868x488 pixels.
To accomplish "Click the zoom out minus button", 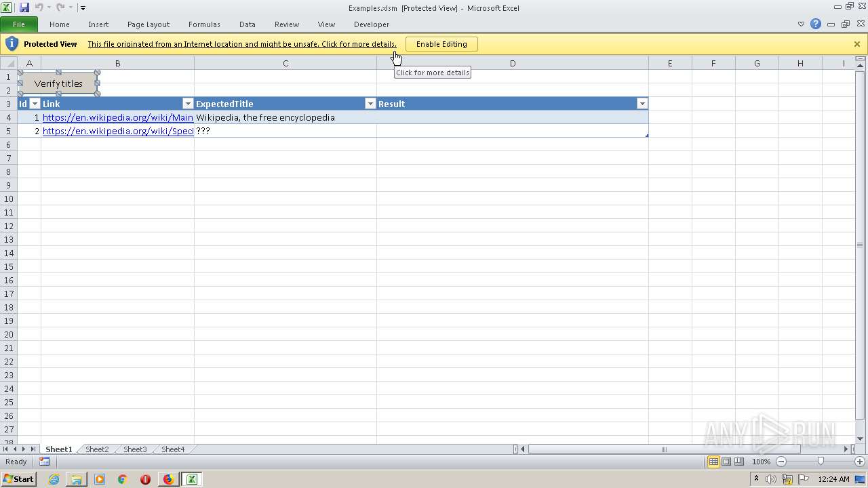I will [781, 462].
